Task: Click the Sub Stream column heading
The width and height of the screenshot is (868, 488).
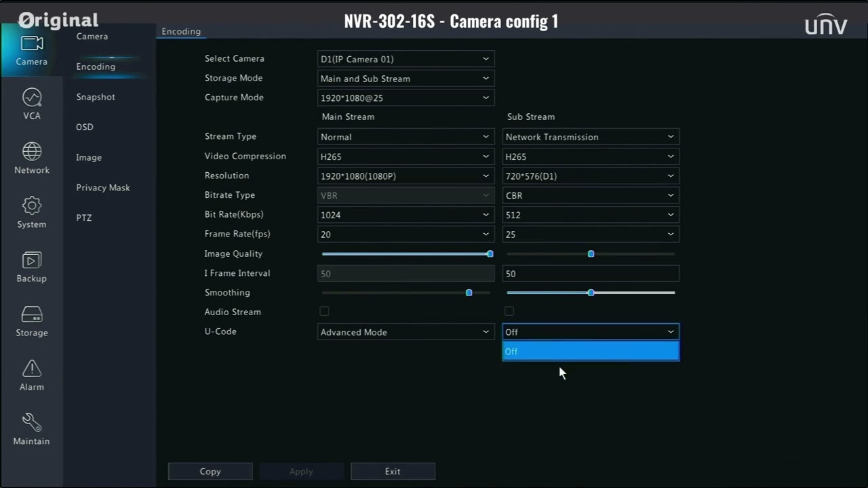Action: coord(531,117)
